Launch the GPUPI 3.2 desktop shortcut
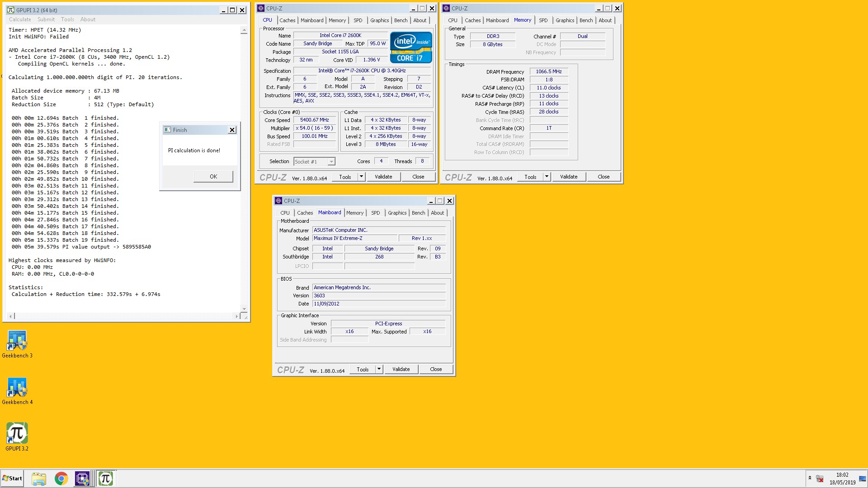Viewport: 868px width, 488px height. pos(17,436)
